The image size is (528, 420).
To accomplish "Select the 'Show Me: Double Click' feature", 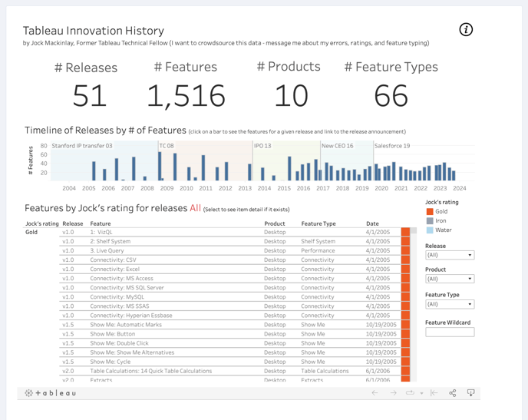I will [x=119, y=343].
